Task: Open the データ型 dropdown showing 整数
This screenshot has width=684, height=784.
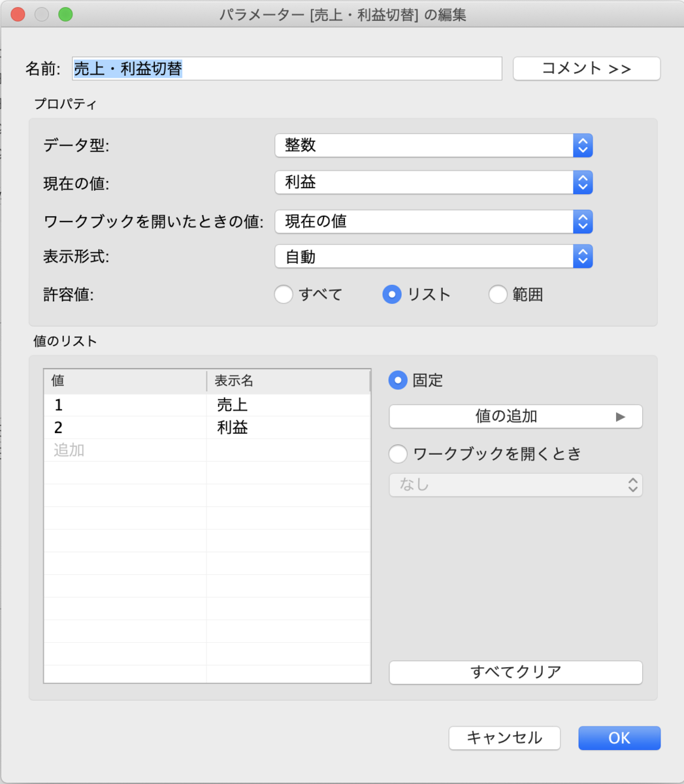Action: pyautogui.click(x=434, y=145)
